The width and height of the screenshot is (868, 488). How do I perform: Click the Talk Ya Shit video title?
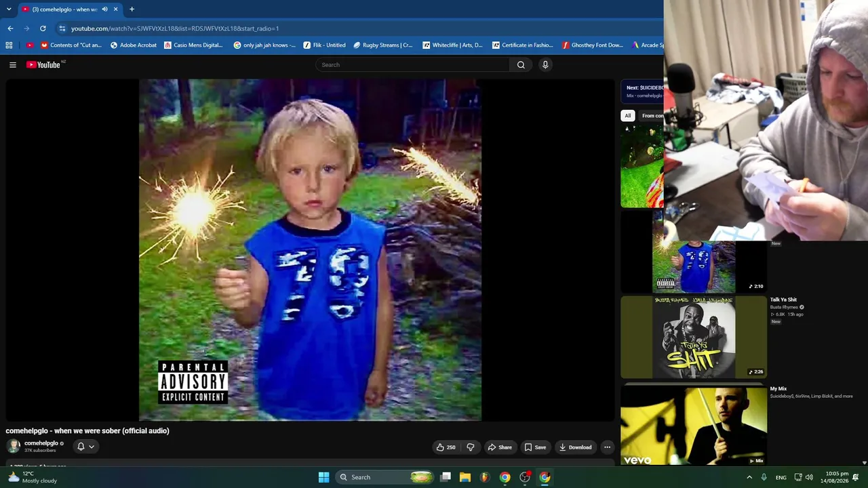[x=783, y=300]
